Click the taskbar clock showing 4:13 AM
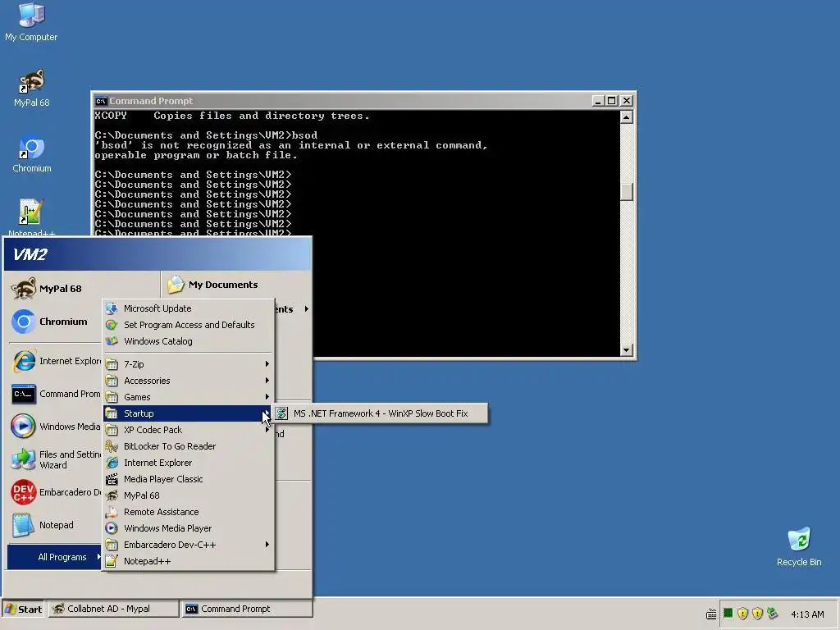Screen dimensions: 840x630 tap(807, 614)
